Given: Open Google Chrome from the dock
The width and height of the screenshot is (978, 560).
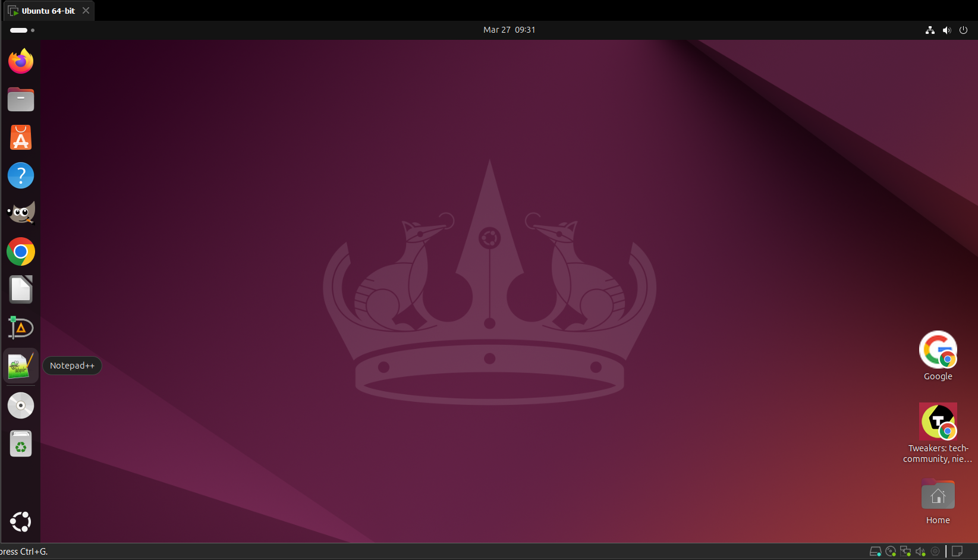Looking at the screenshot, I should (21, 251).
